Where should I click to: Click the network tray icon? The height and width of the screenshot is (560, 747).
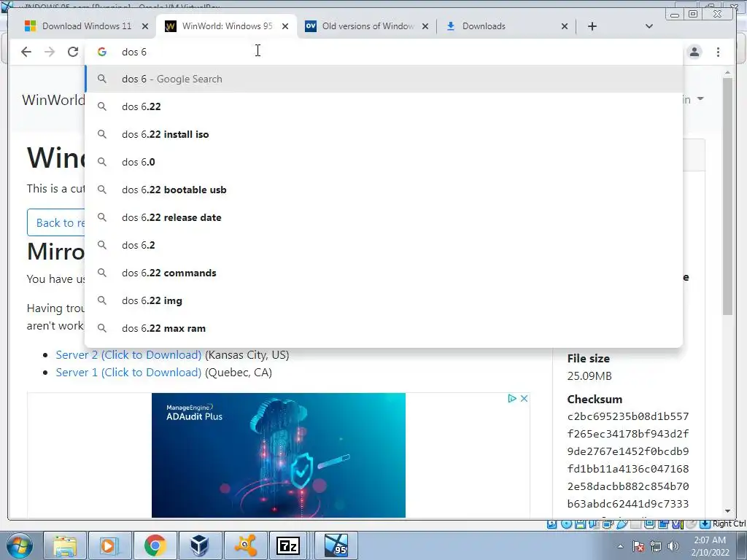(656, 546)
